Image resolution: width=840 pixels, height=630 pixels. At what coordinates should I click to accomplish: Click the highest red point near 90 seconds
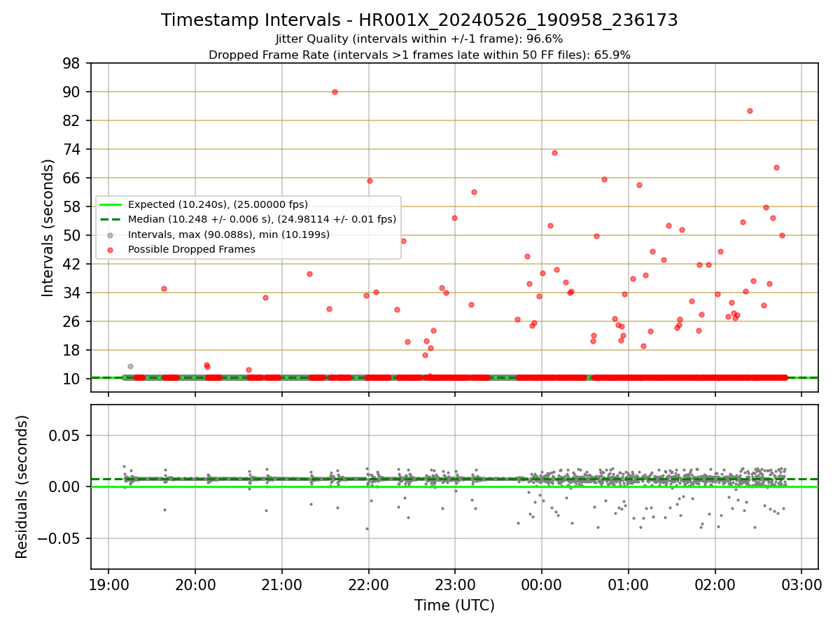coord(335,92)
